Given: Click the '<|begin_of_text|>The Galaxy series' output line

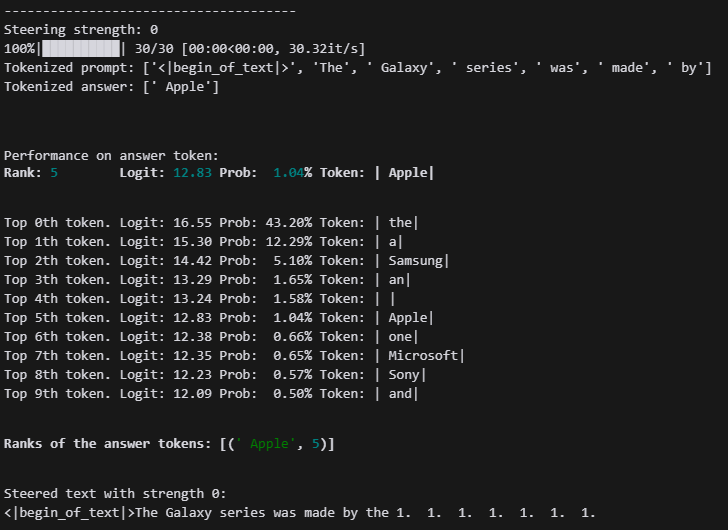Looking at the screenshot, I should tap(300, 513).
